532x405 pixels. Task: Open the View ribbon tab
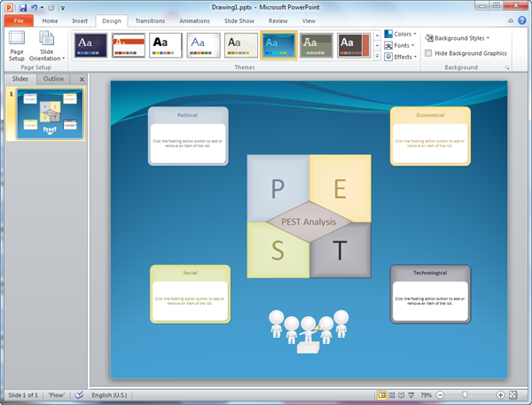coord(309,20)
